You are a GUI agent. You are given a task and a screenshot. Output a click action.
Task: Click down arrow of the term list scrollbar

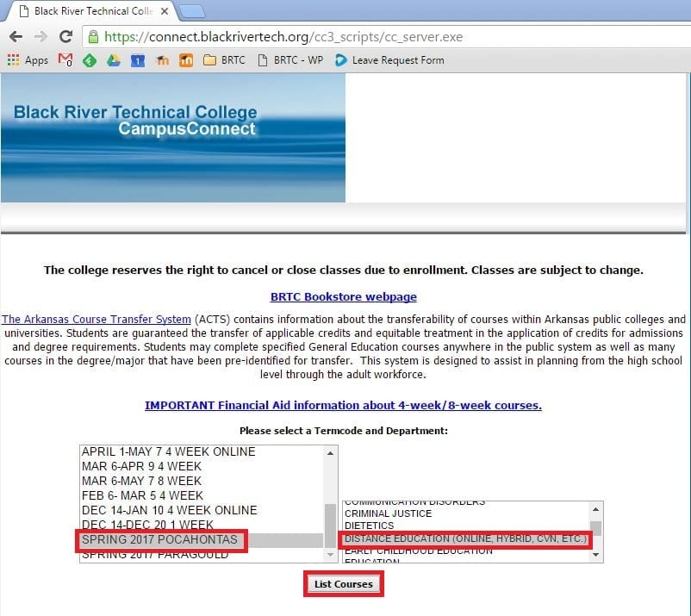(x=331, y=554)
